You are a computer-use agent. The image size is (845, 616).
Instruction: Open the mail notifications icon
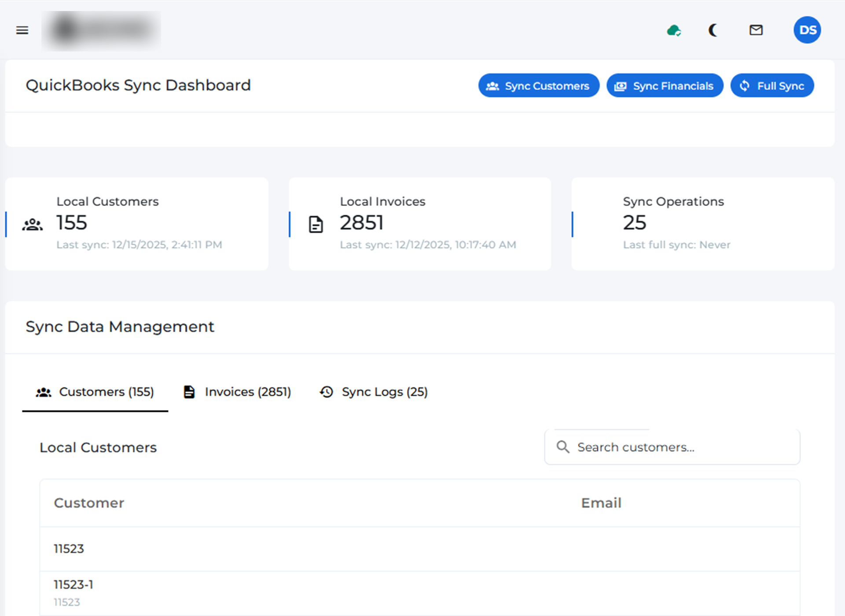[756, 30]
